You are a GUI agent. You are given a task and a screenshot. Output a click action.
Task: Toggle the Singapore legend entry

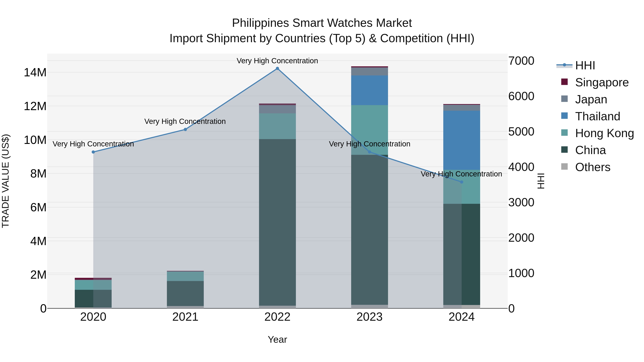[x=595, y=82]
